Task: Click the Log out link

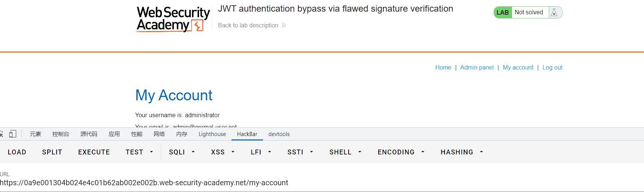Action: (552, 67)
